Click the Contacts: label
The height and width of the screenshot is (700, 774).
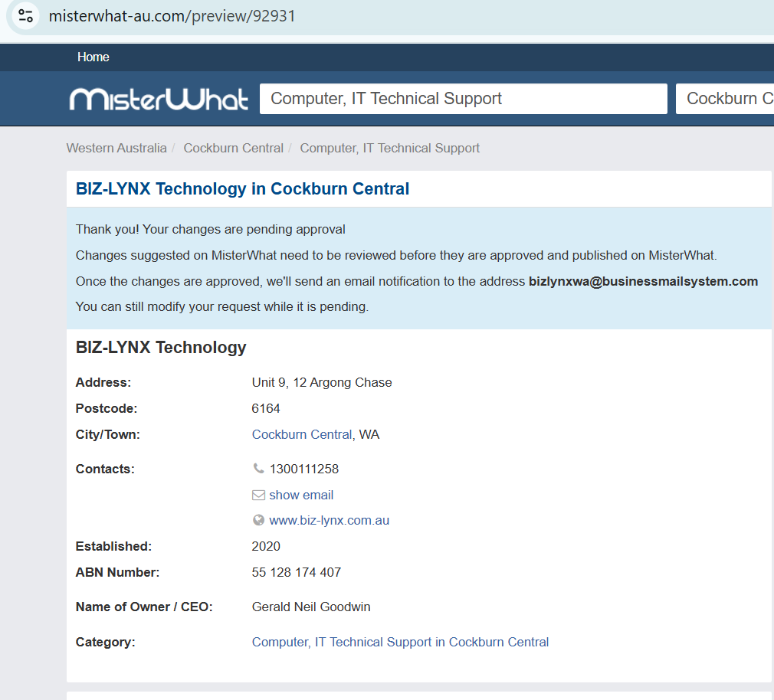point(105,469)
